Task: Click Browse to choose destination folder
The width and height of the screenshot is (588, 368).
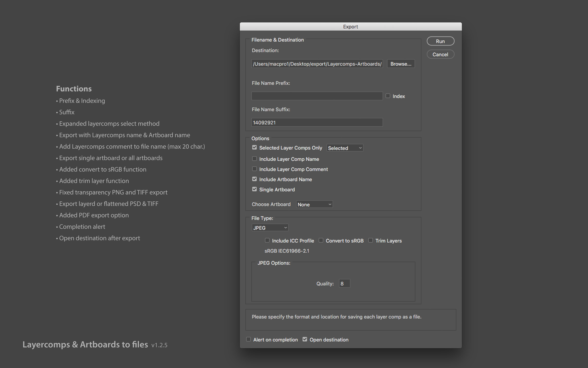Action: pyautogui.click(x=401, y=64)
